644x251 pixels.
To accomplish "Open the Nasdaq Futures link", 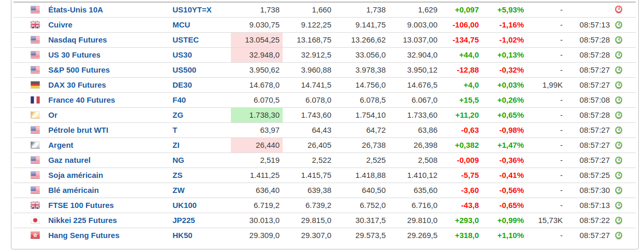I will [x=78, y=40].
